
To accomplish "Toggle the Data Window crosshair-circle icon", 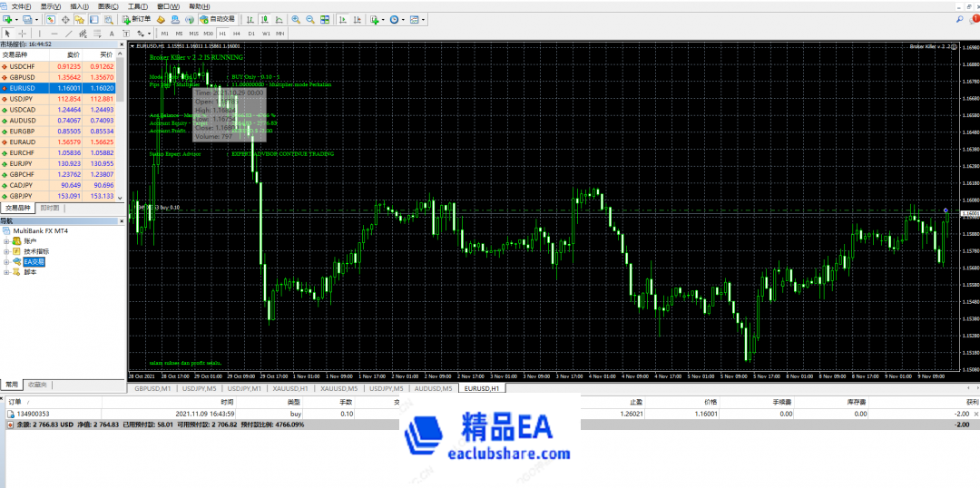I will pos(65,19).
